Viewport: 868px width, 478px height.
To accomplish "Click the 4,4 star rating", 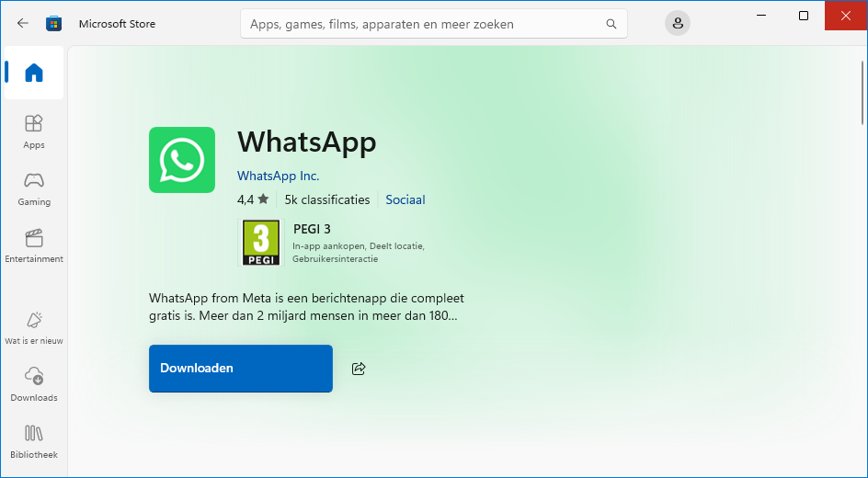I will 253,199.
